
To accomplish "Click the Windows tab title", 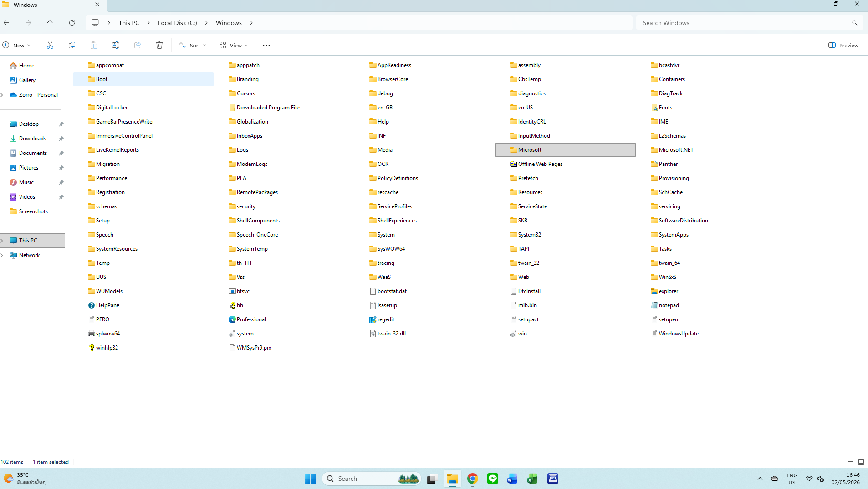I will (x=26, y=5).
